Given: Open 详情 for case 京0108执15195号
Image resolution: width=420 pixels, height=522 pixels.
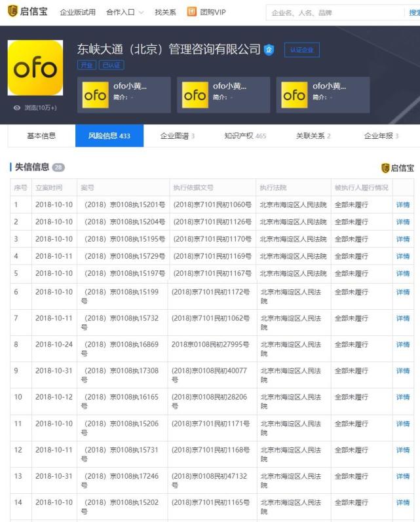Looking at the screenshot, I should point(403,239).
